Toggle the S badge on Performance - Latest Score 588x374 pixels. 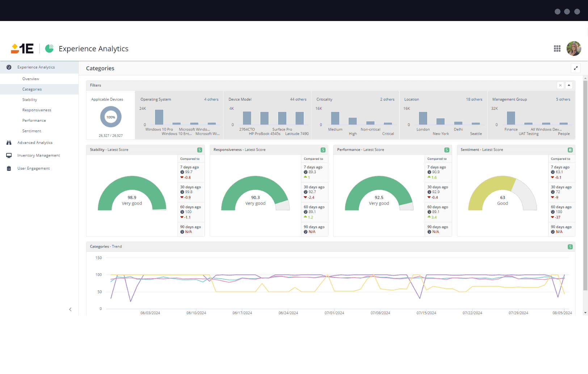[x=447, y=149]
